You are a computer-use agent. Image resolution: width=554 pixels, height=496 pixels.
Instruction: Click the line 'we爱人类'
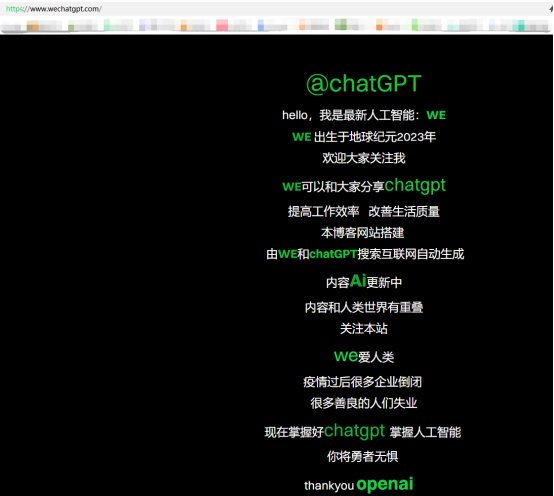364,356
